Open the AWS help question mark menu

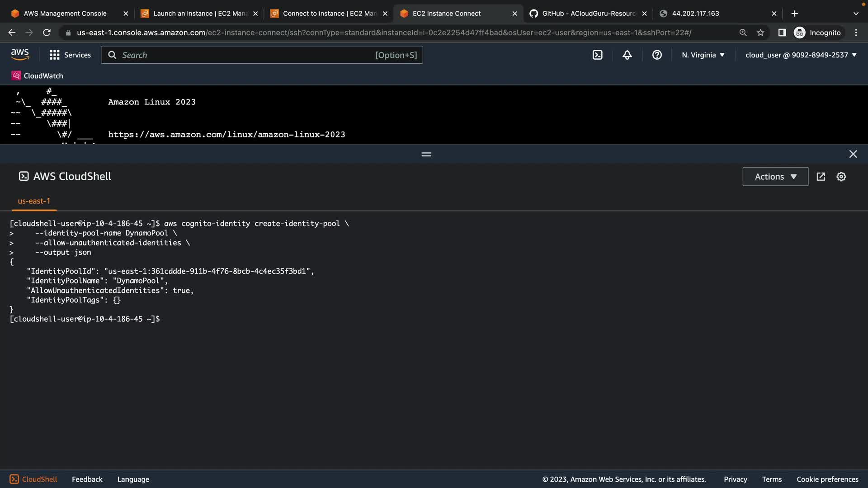[x=657, y=55]
